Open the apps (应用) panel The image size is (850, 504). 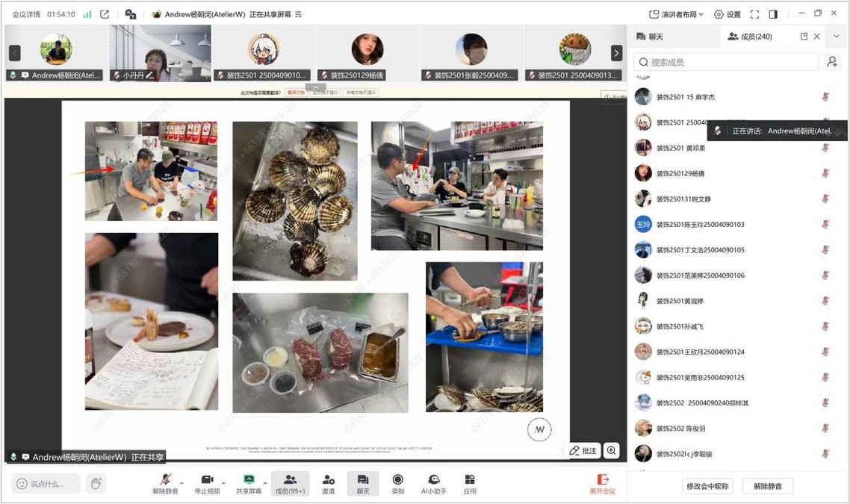[x=469, y=483]
